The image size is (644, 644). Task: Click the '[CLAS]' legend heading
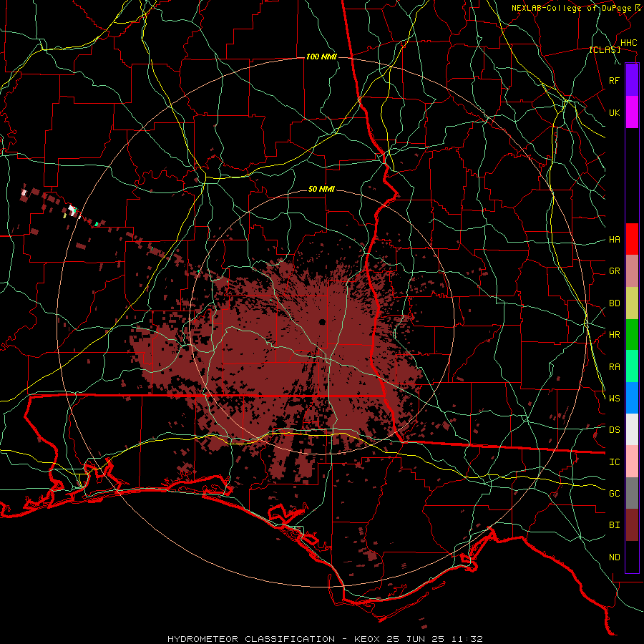[x=605, y=49]
